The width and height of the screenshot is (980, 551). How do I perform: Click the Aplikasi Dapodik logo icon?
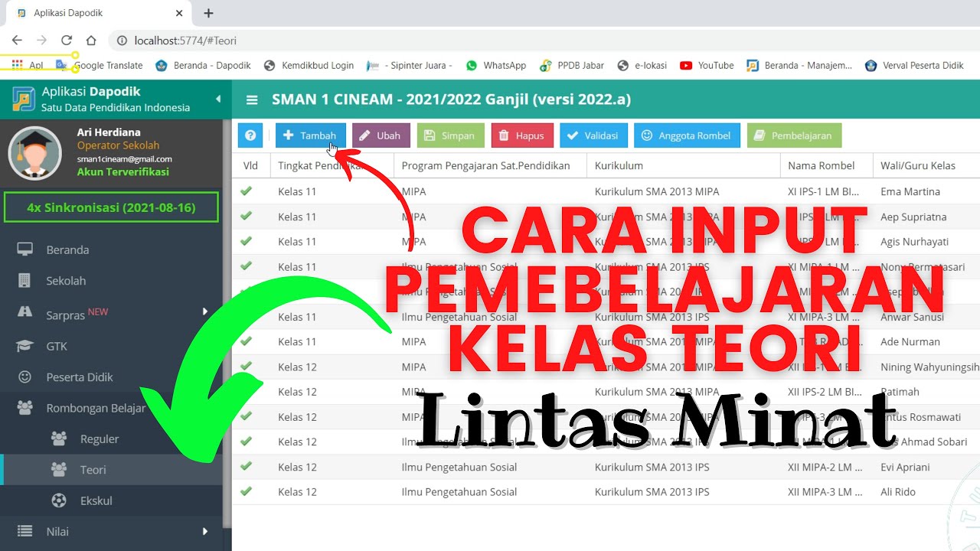coord(24,99)
